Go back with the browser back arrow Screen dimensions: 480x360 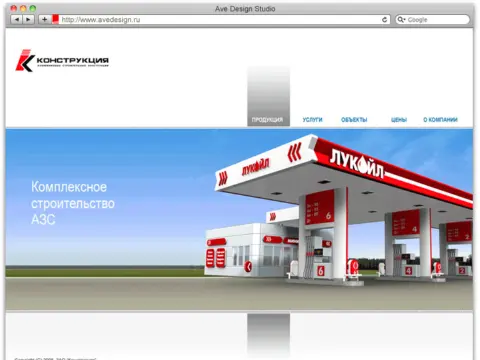click(x=17, y=20)
